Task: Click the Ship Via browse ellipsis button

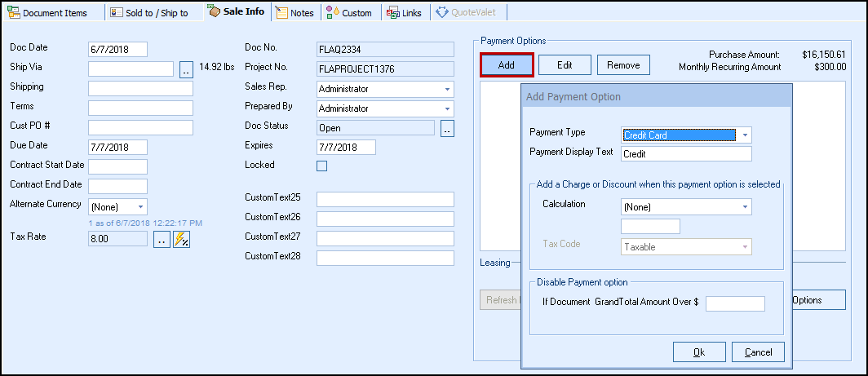Action: tap(186, 69)
